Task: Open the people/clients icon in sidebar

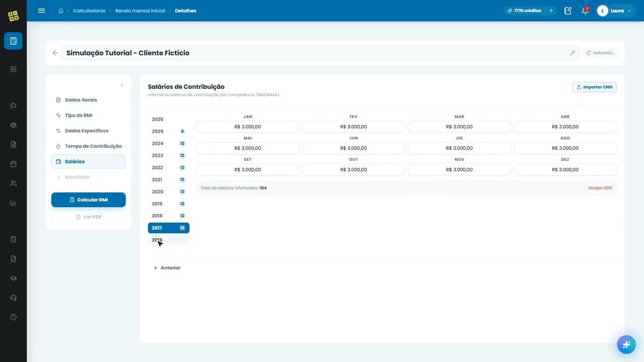Action: point(14,184)
